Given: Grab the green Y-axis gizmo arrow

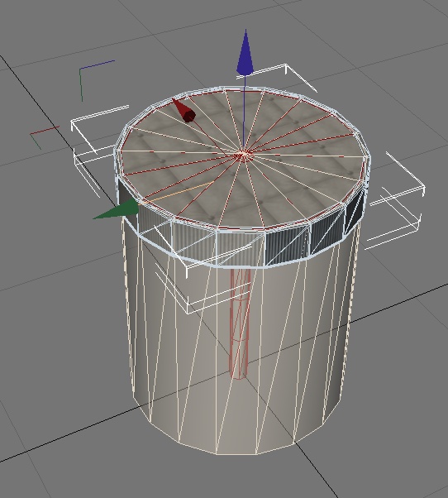Looking at the screenshot, I should pos(117,210).
